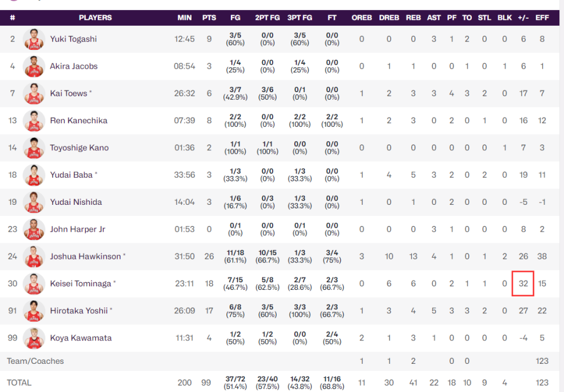Sort table by PTS column header
564x392 pixels.
(x=209, y=18)
